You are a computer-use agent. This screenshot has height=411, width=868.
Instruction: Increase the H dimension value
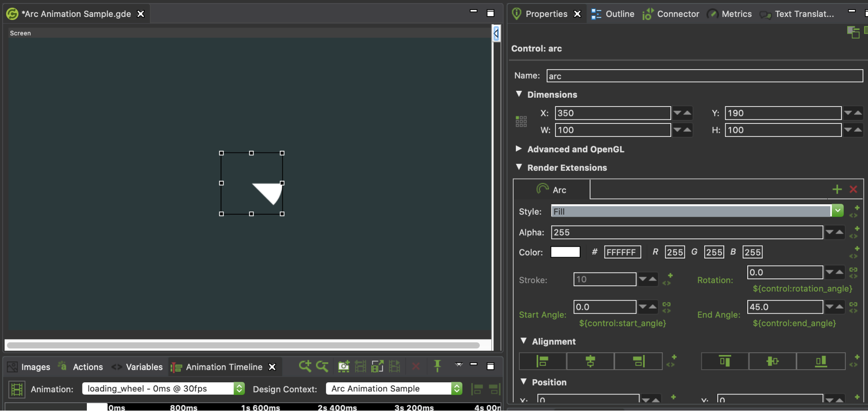[858, 130]
